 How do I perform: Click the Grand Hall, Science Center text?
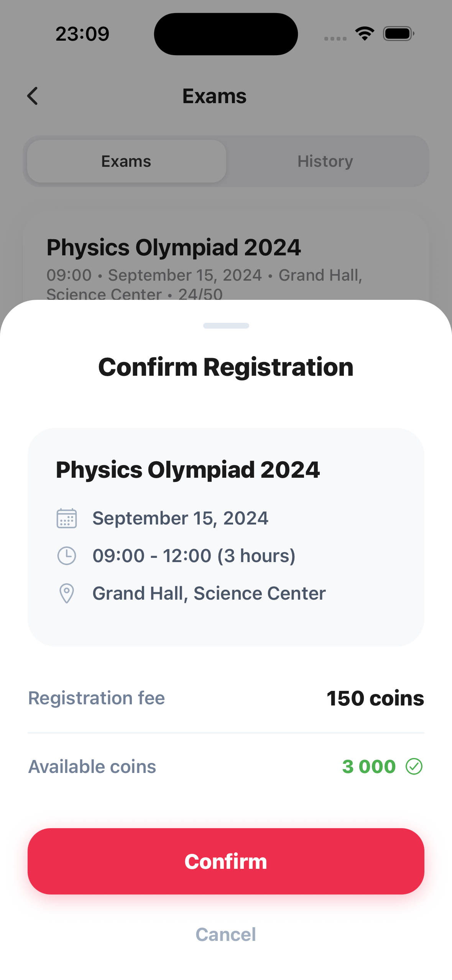pyautogui.click(x=209, y=593)
